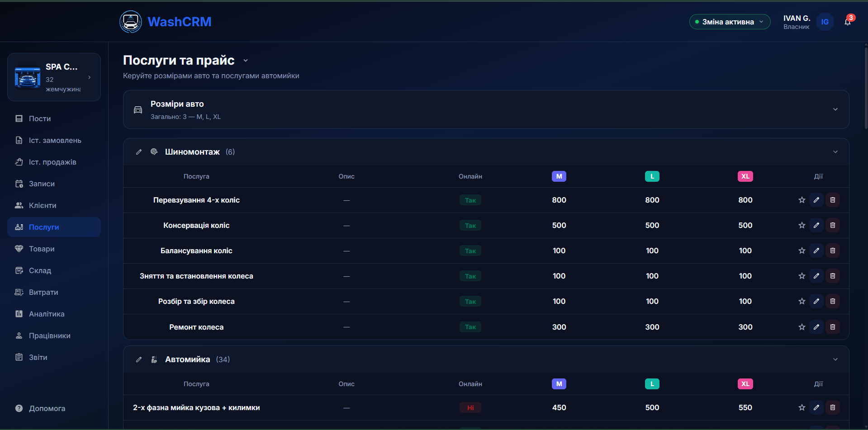Open Іст. замовлень in the sidebar
The width and height of the screenshot is (868, 430).
[x=54, y=140]
